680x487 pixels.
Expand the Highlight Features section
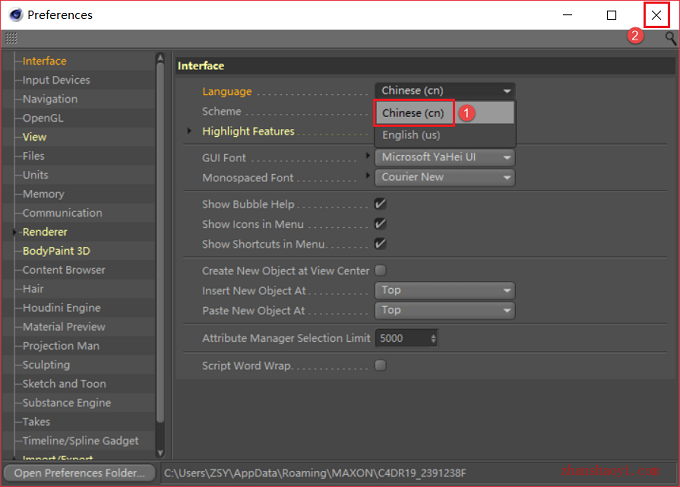coord(189,131)
